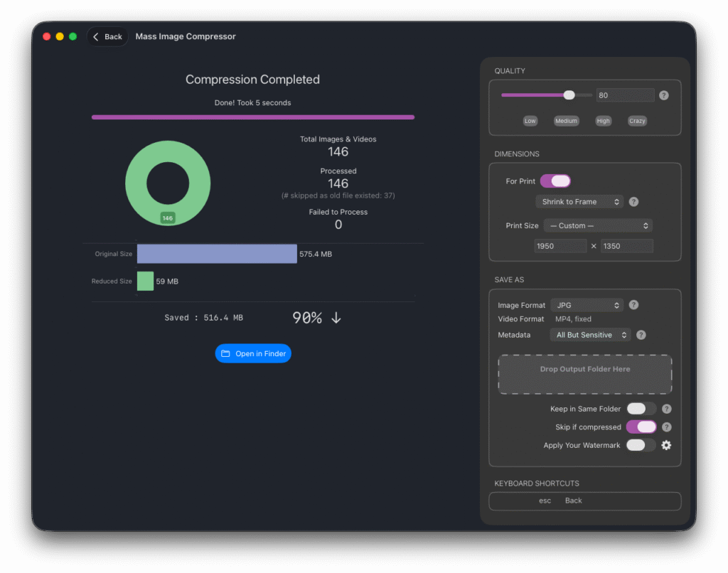The width and height of the screenshot is (728, 573).
Task: Enable Apply Your Watermark toggle
Action: coord(641,445)
